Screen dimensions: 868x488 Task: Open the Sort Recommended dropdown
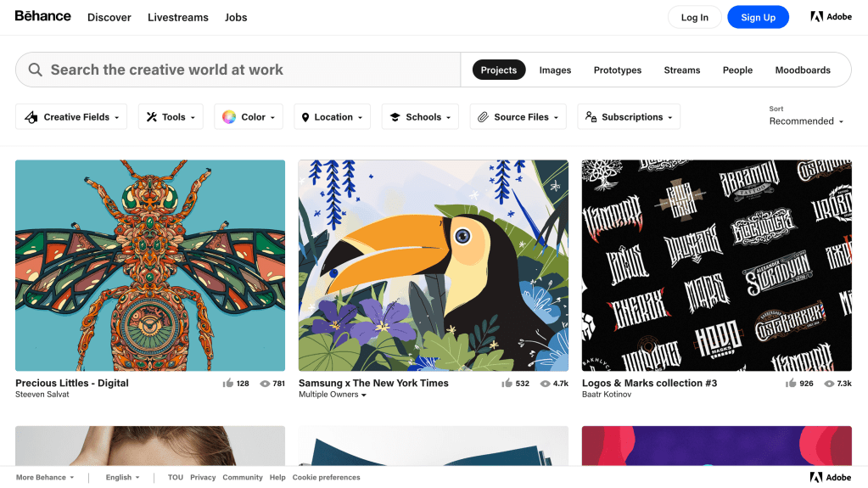806,121
